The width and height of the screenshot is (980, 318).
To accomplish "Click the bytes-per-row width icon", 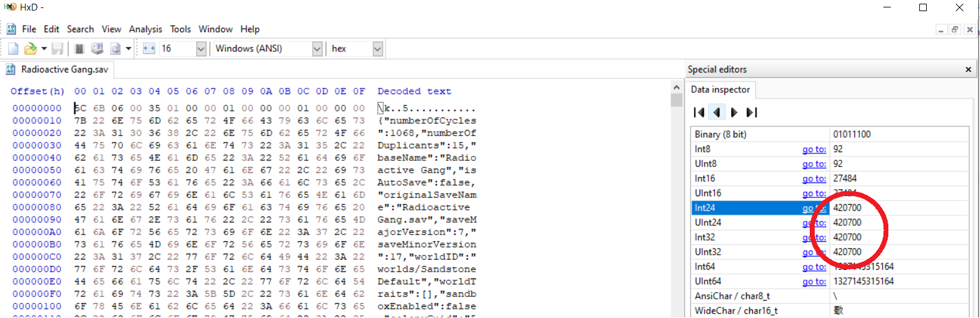I will coord(149,48).
